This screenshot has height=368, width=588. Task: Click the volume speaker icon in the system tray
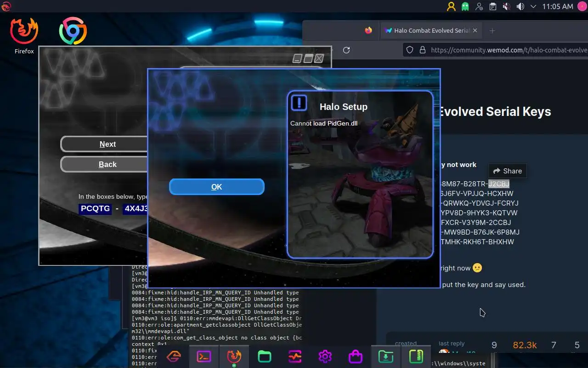(x=520, y=6)
